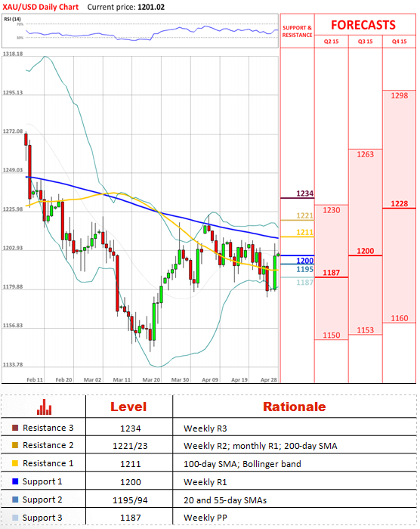Click the red bar chart icon
The image size is (420, 529).
45,407
